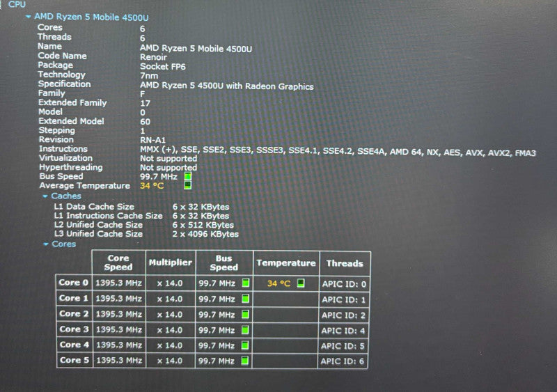Click Core 3 multiplier x 14.0 cell
This screenshot has width=557, height=392.
(170, 330)
